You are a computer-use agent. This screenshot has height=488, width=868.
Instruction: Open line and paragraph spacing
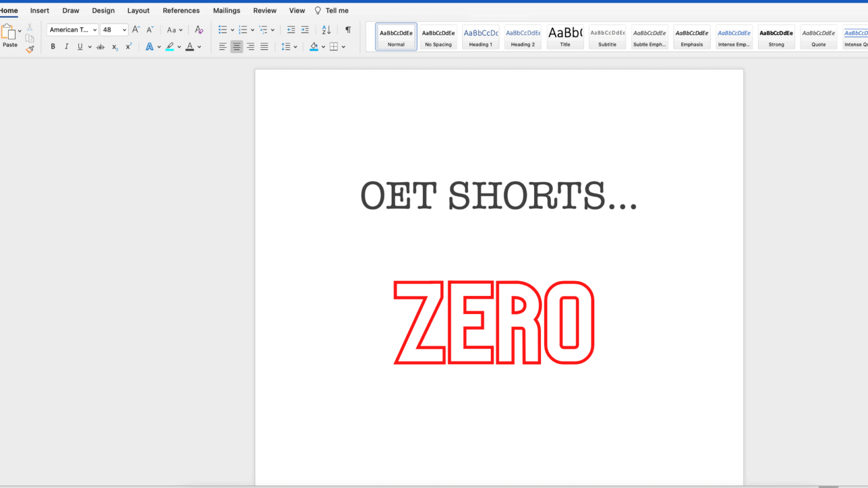point(286,46)
